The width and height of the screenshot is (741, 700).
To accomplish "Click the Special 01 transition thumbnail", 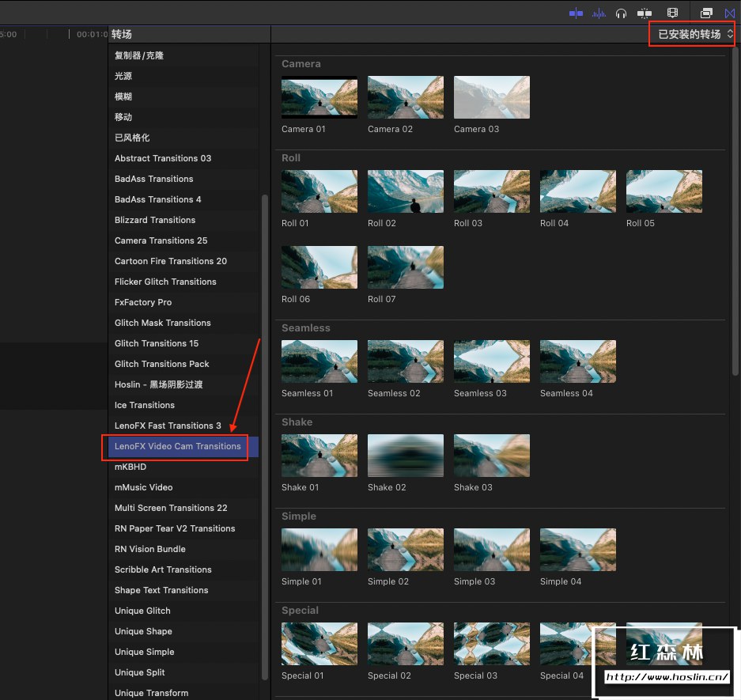I will (x=319, y=644).
